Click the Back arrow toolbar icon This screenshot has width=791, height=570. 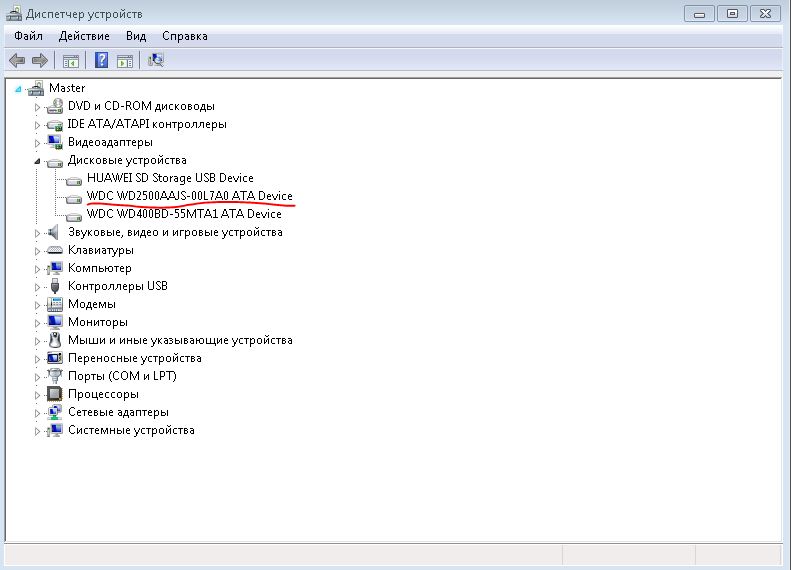tap(17, 61)
